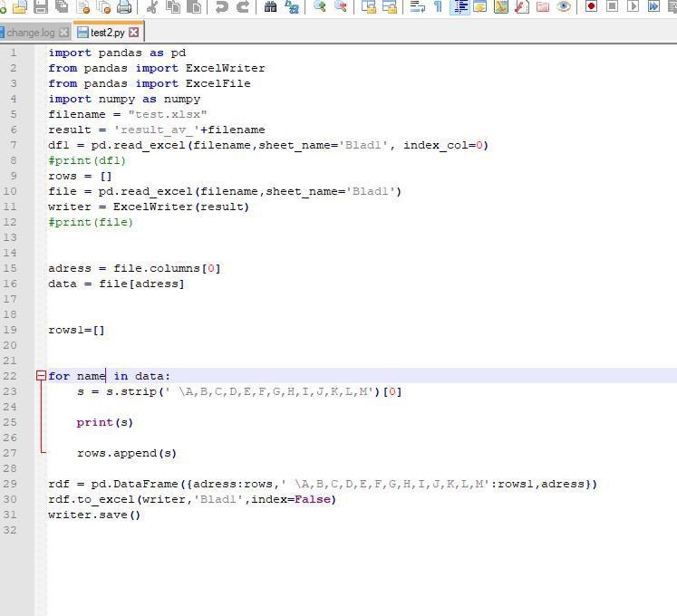Viewport: 677px width, 616px height.
Task: Toggle the monitoring eye icon
Action: pyautogui.click(x=564, y=6)
